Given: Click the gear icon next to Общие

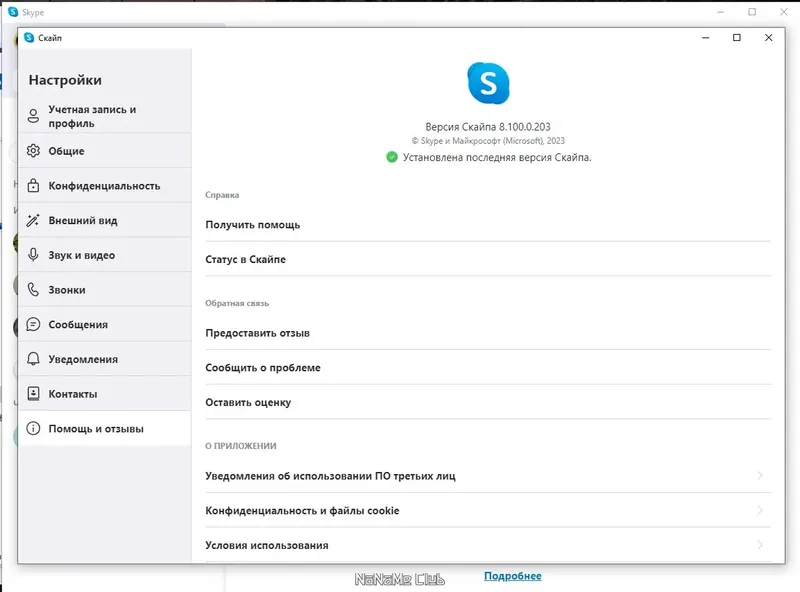Looking at the screenshot, I should point(33,151).
